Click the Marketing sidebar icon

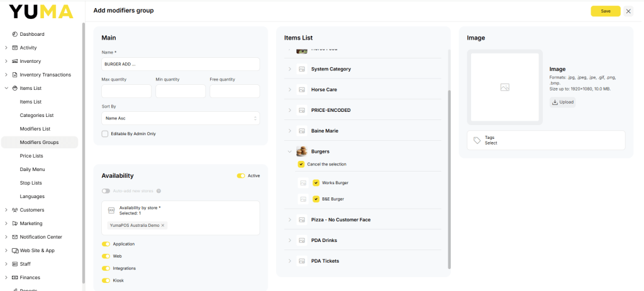click(x=15, y=223)
